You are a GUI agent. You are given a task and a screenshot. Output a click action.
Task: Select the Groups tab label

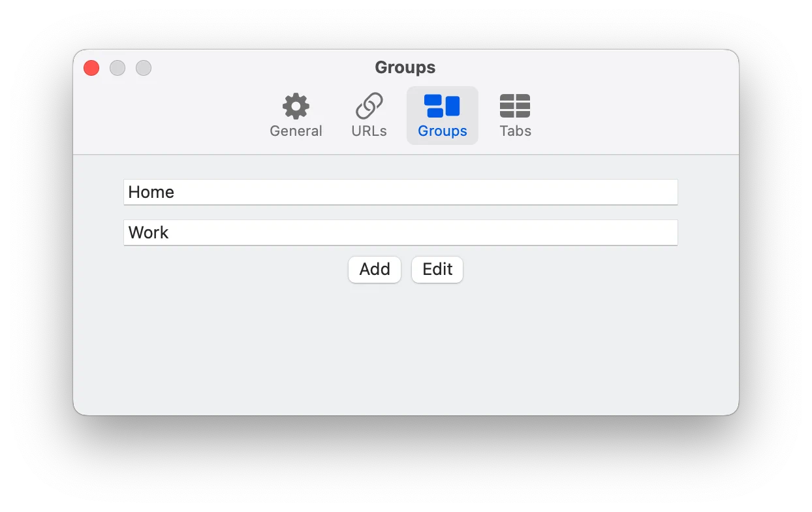pyautogui.click(x=442, y=131)
